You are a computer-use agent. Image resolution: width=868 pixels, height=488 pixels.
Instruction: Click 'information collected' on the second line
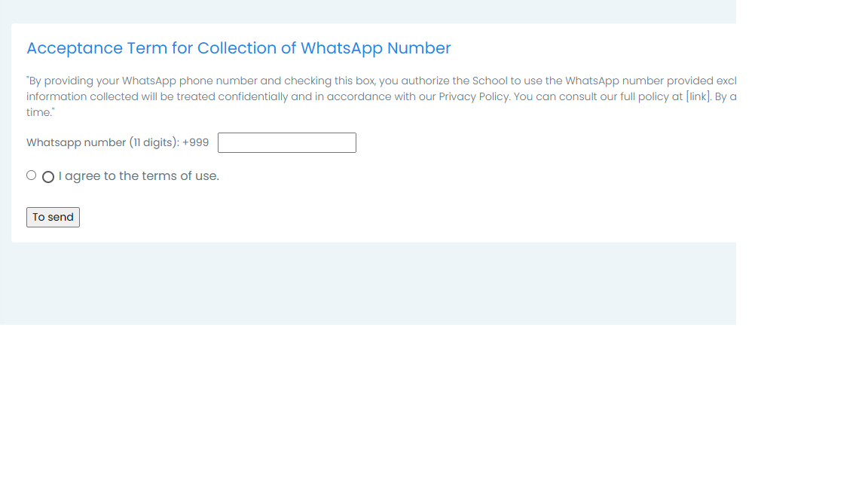[82, 96]
